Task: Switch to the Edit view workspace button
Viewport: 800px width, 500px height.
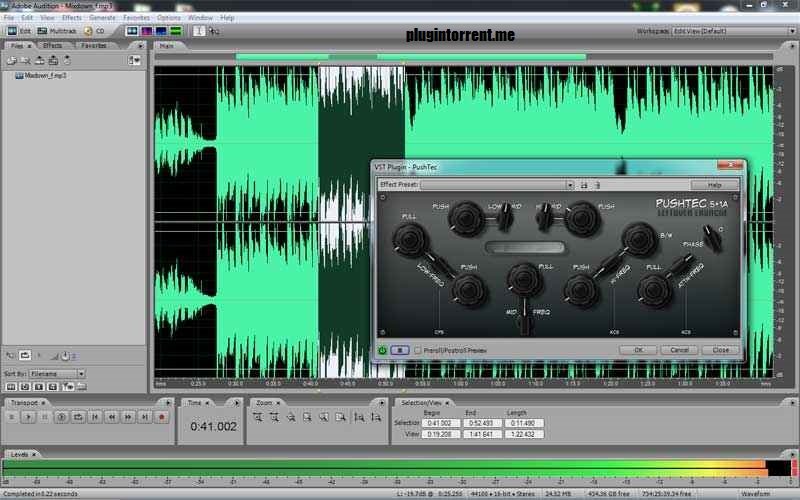Action: pyautogui.click(x=20, y=31)
